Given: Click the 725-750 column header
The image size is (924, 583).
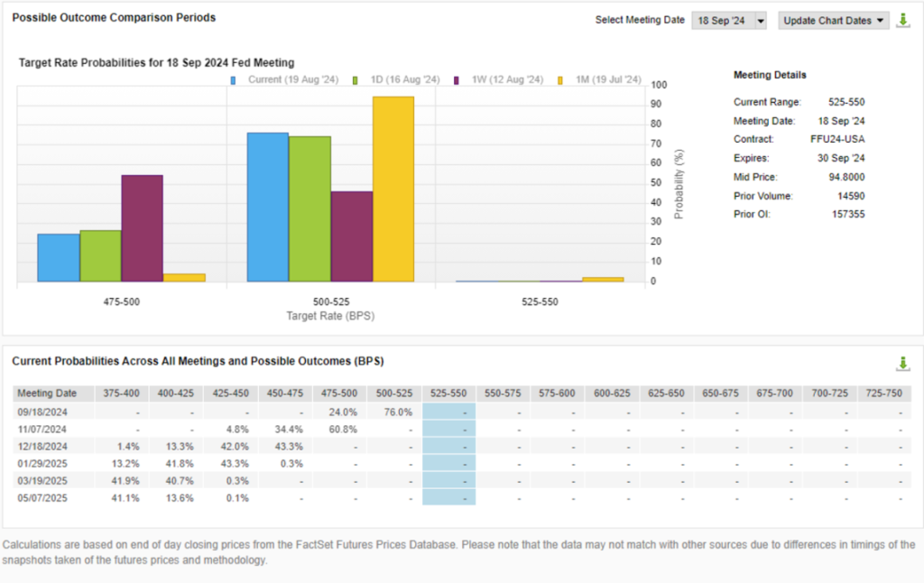Looking at the screenshot, I should 884,393.
